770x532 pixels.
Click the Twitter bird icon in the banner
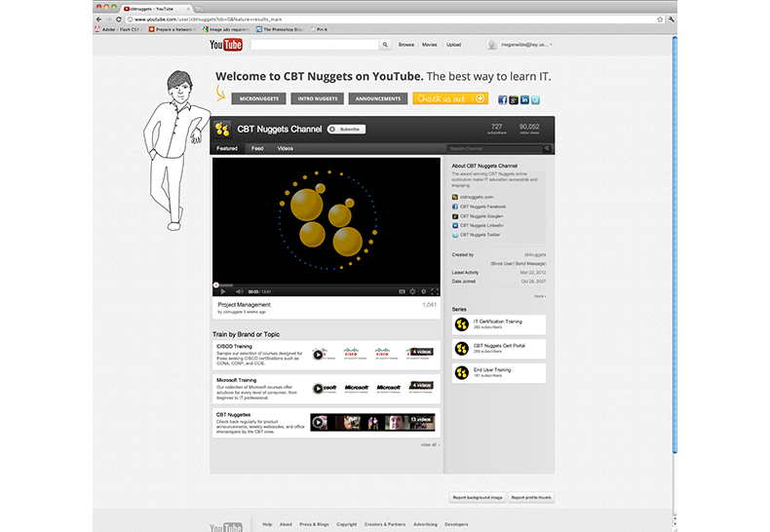pos(536,99)
